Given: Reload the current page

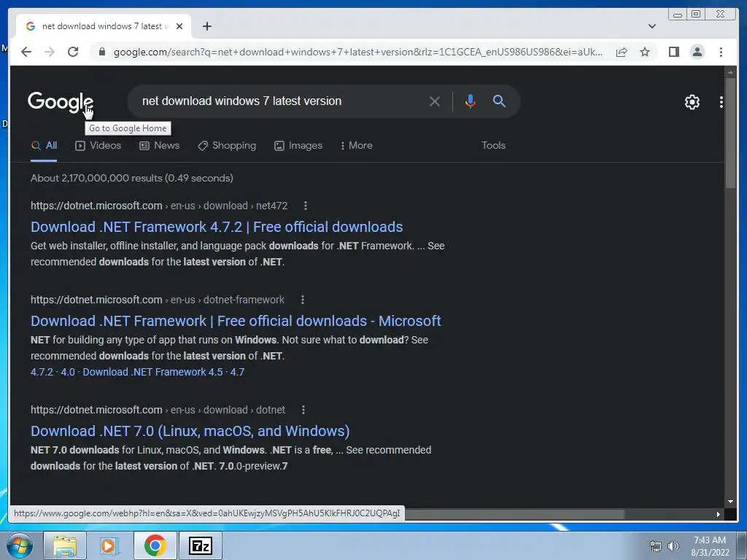Looking at the screenshot, I should 73,52.
